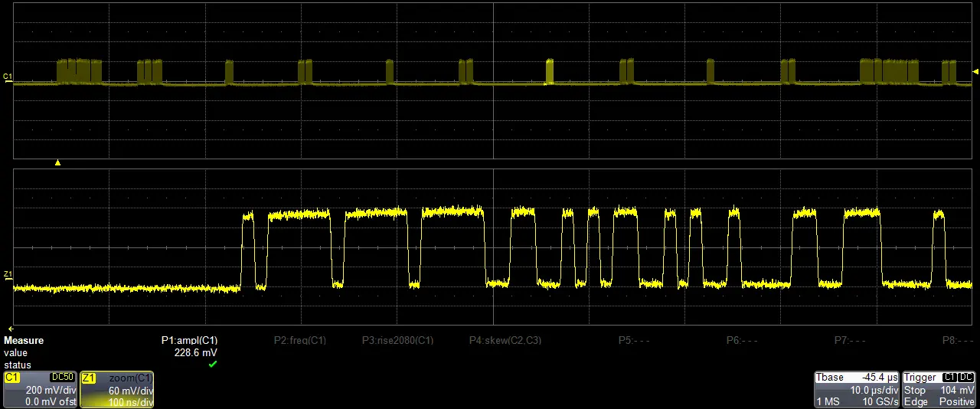Open the C1 channel descriptor box
The width and height of the screenshot is (980, 409).
40,390
